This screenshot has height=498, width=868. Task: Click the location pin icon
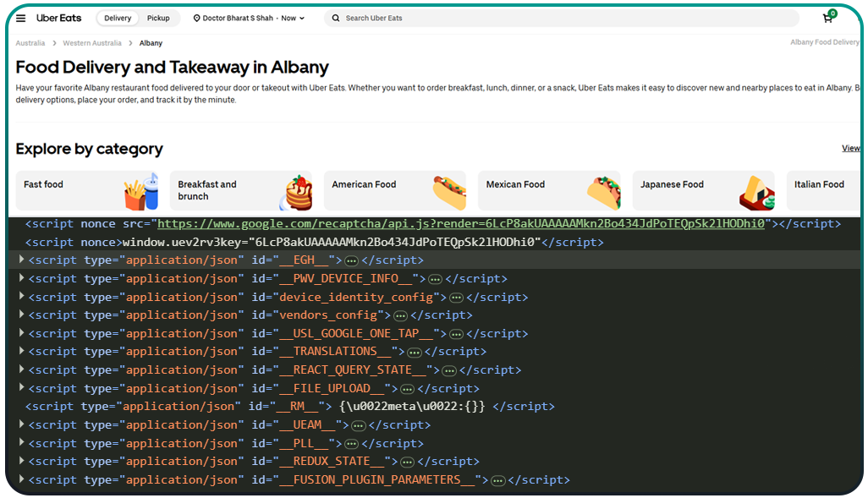[196, 18]
